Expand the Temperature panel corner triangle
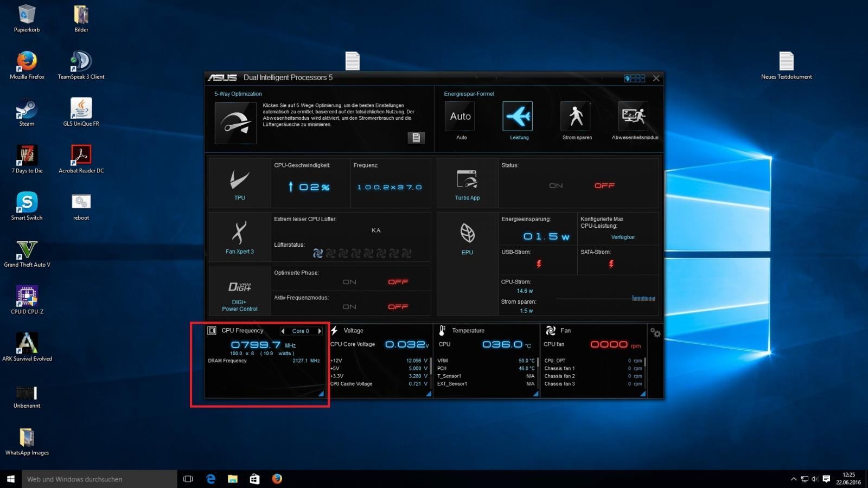This screenshot has height=488, width=868. pos(536,394)
